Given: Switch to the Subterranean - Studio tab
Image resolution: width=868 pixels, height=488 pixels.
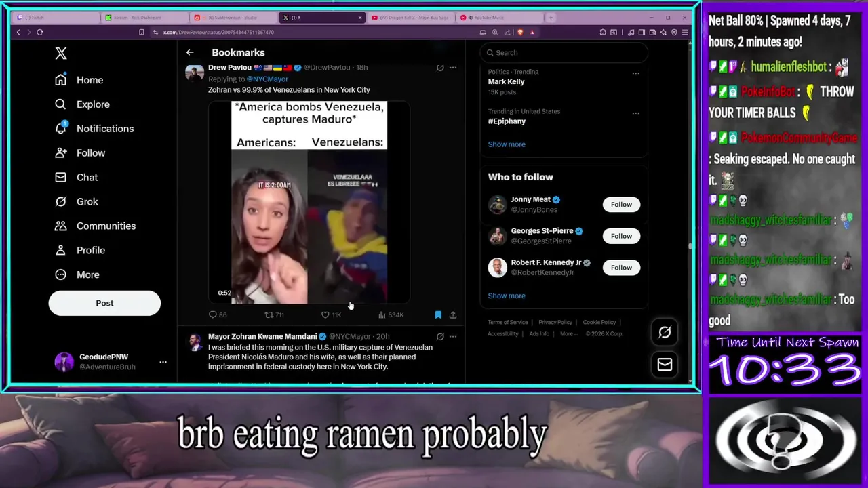Looking at the screenshot, I should point(233,18).
